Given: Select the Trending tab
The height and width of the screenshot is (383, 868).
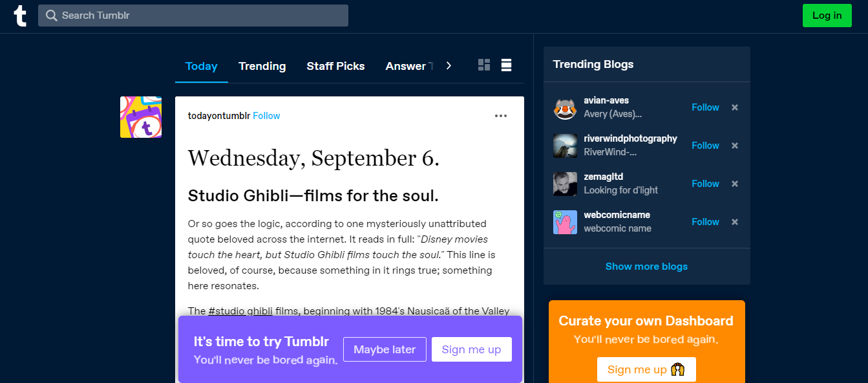Looking at the screenshot, I should click(x=262, y=66).
